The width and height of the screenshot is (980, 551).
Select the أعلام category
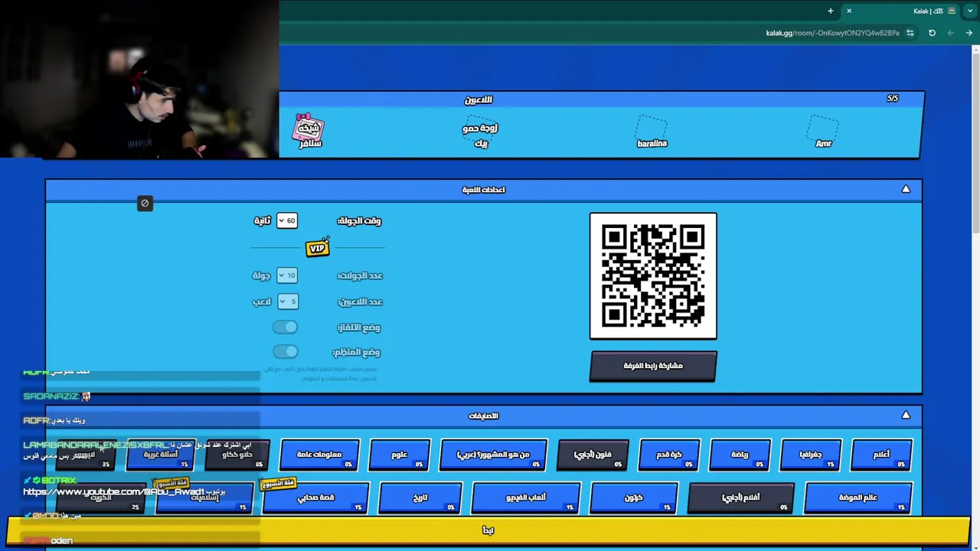click(882, 455)
